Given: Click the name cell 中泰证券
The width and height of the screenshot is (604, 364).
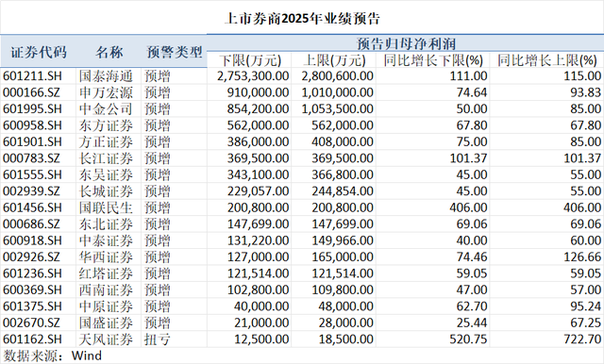Looking at the screenshot, I should point(106,240).
